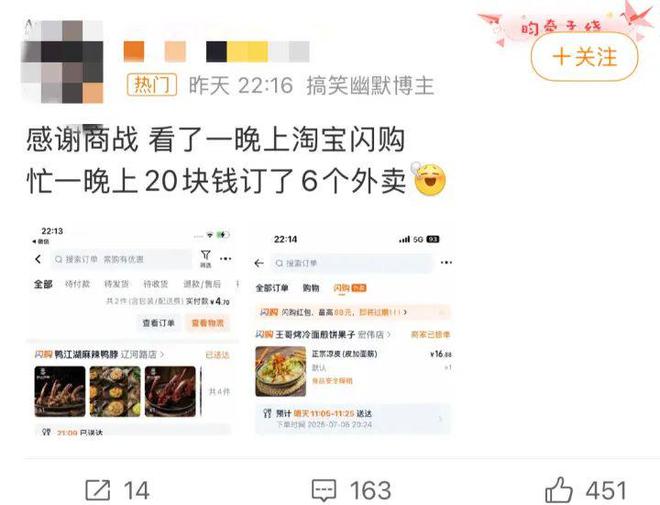Open the 正宗凉皮 food thumbnail
Screen dimensions: 660x505
point(281,372)
